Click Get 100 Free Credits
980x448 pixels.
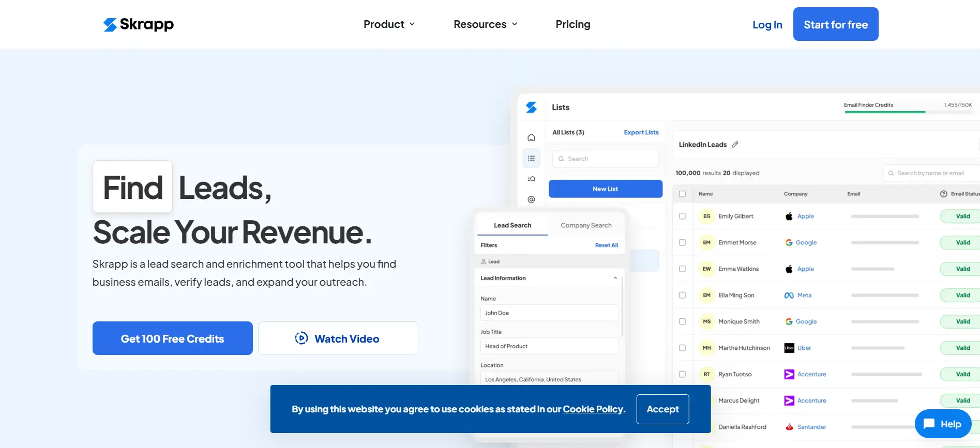[x=173, y=338]
